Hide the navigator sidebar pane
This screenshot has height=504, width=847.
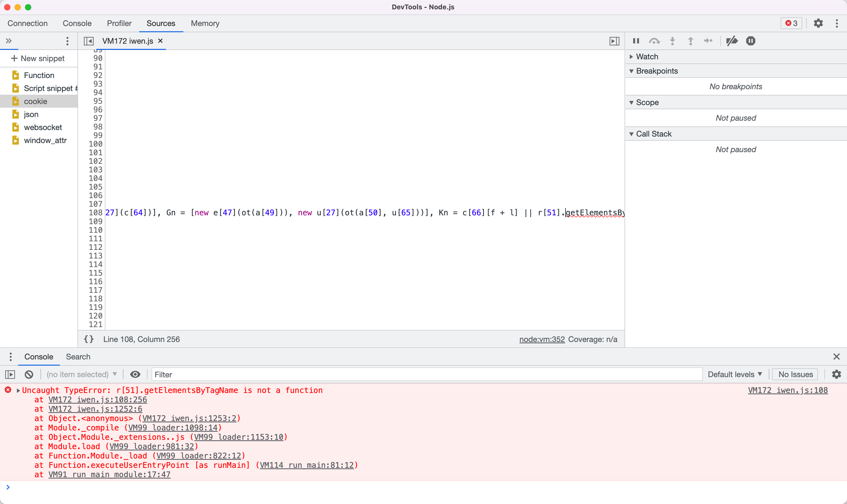point(89,41)
